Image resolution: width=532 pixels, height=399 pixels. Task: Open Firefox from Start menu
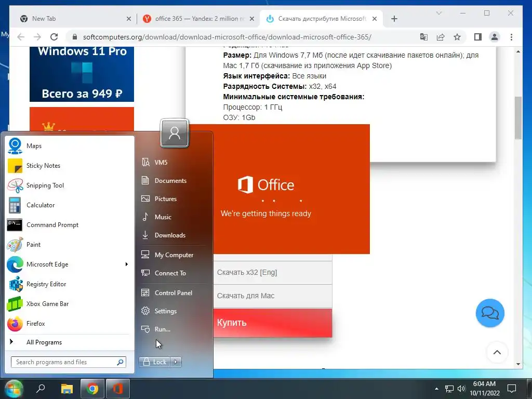70,323
